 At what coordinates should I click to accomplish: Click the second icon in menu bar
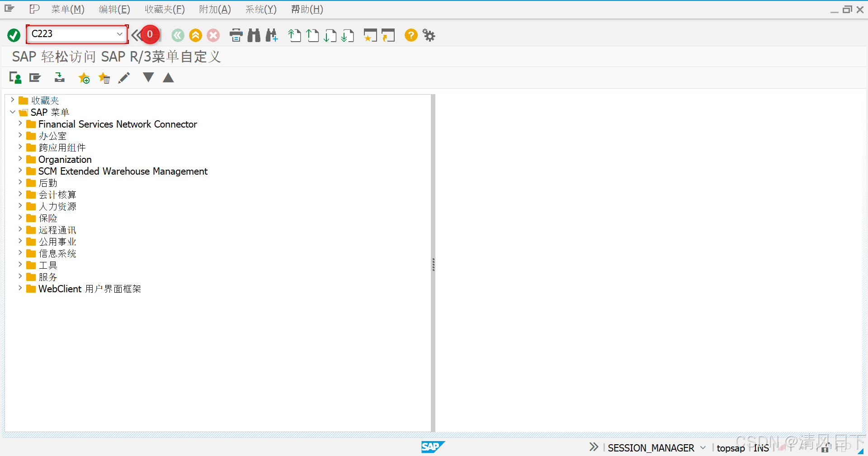pyautogui.click(x=34, y=9)
